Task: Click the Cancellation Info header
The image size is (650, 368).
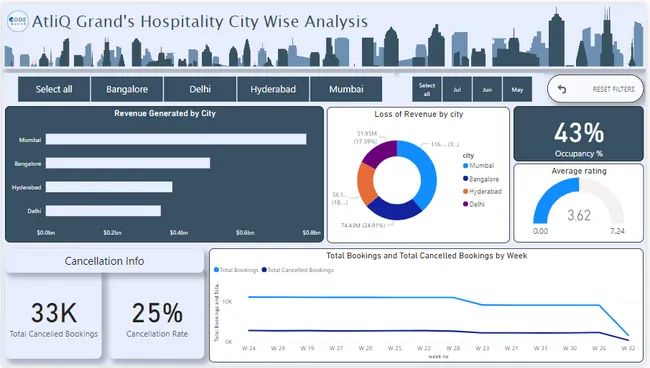Action: (x=104, y=261)
